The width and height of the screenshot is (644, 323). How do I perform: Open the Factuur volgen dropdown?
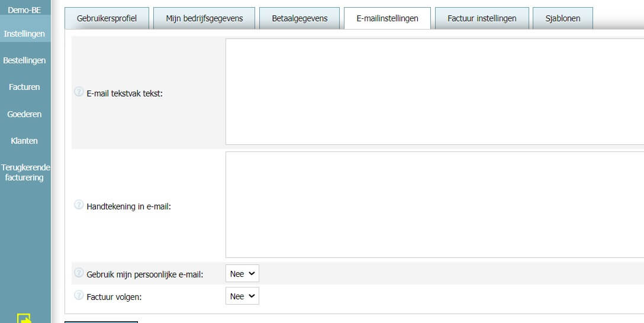click(242, 296)
